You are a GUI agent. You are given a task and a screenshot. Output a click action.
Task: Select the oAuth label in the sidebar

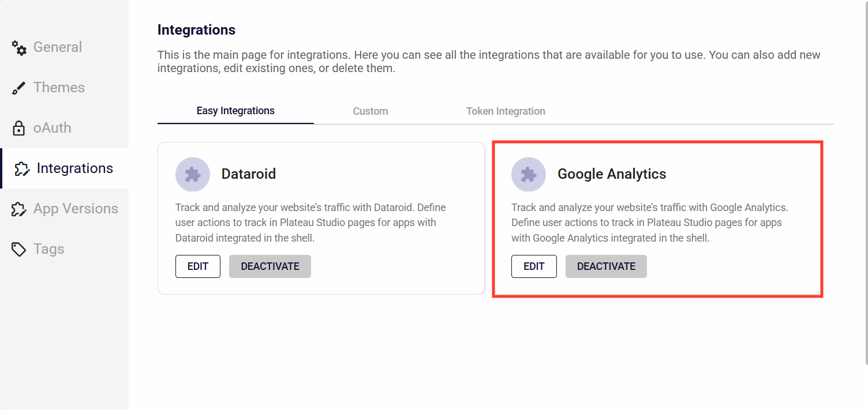coord(52,128)
